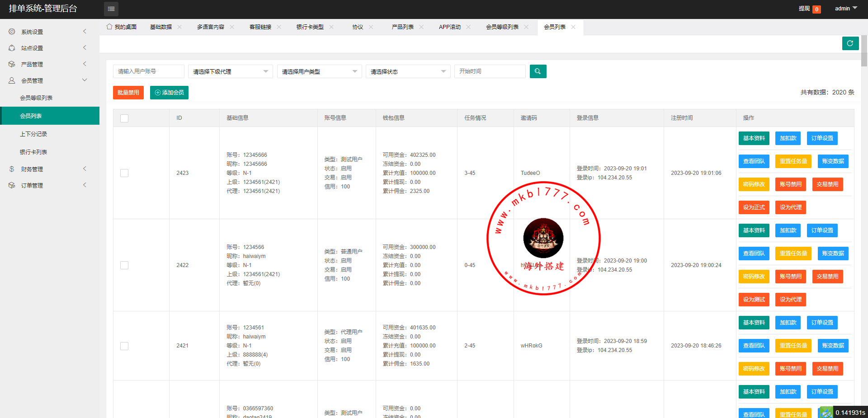868x418 pixels.
Task: Close the 产品列表 tab
Action: [421, 27]
